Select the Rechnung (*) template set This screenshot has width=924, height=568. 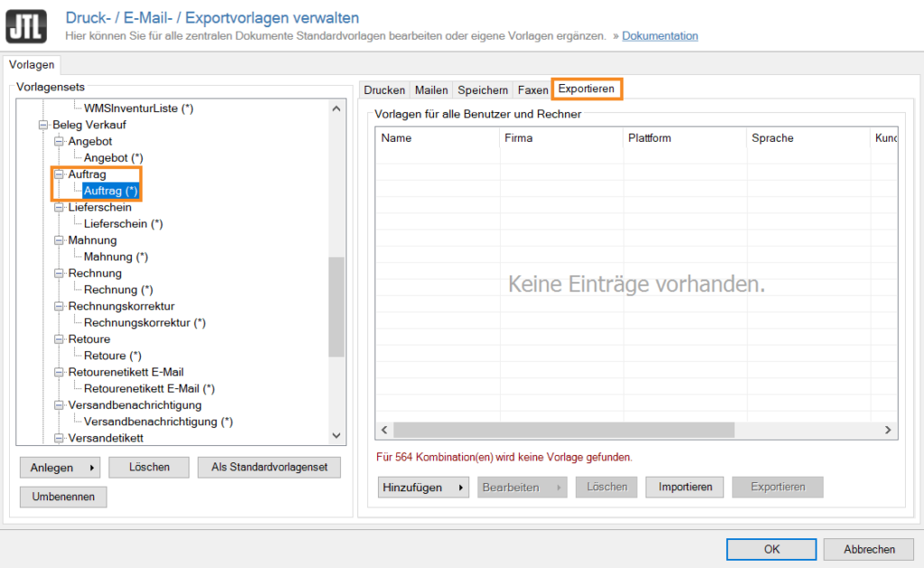point(118,290)
